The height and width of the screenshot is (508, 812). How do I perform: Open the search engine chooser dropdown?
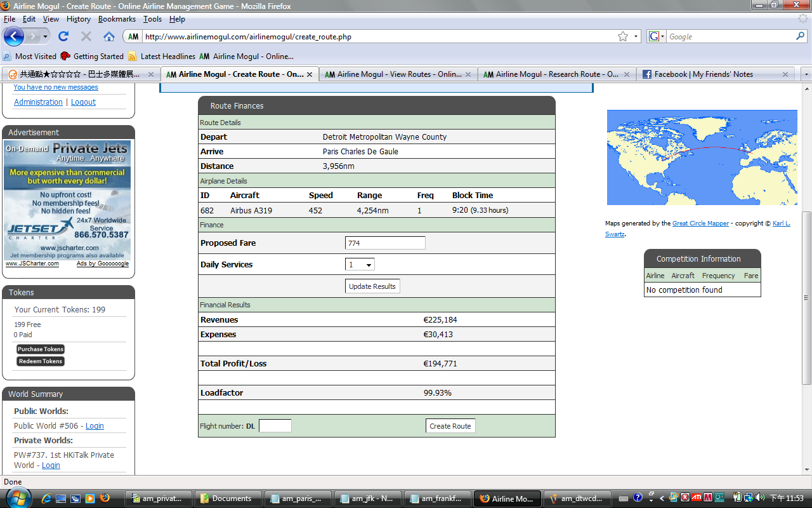(x=657, y=37)
